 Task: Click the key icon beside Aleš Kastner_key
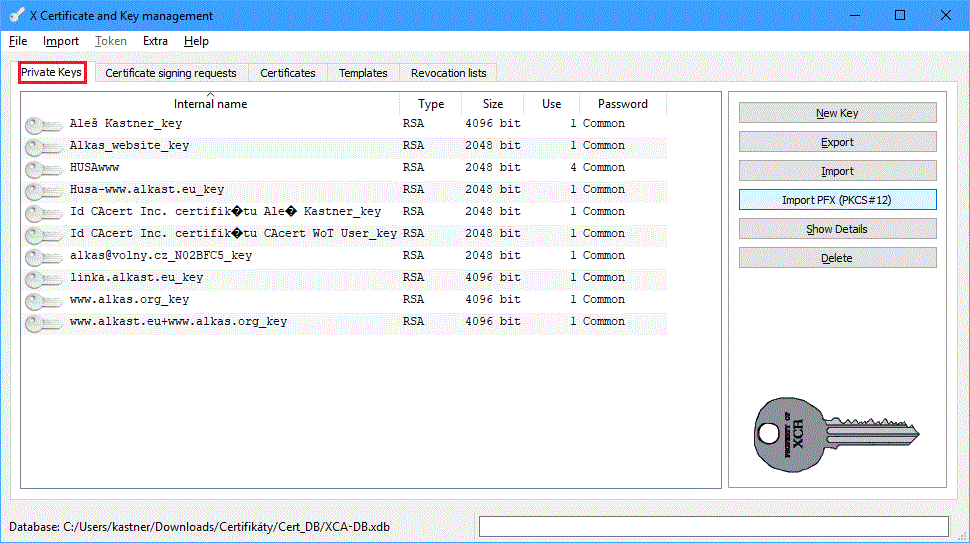pos(43,125)
